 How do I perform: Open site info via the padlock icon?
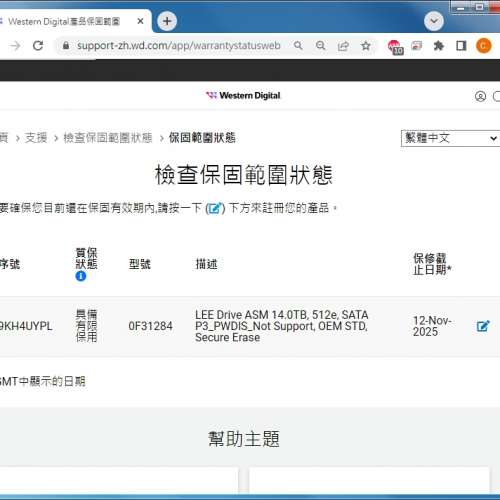point(66,45)
